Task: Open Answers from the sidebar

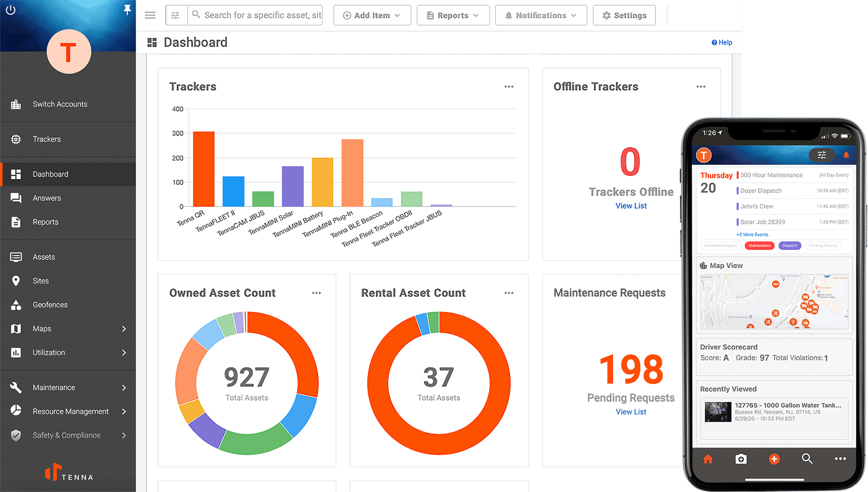Action: tap(47, 198)
